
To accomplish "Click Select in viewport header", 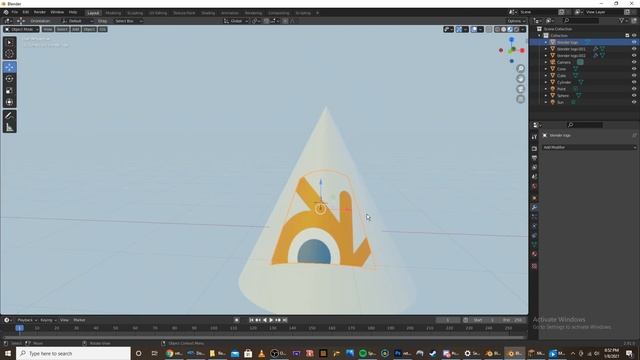I will click(62, 29).
